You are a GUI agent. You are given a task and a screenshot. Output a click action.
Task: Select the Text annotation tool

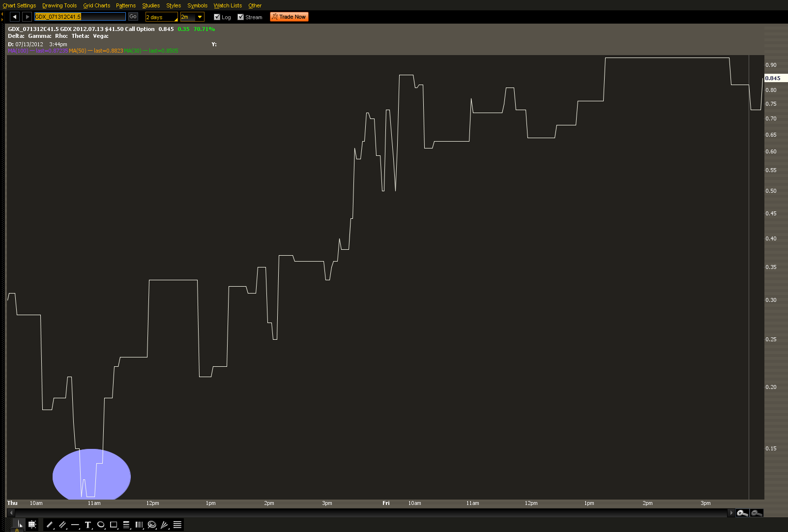point(88,525)
